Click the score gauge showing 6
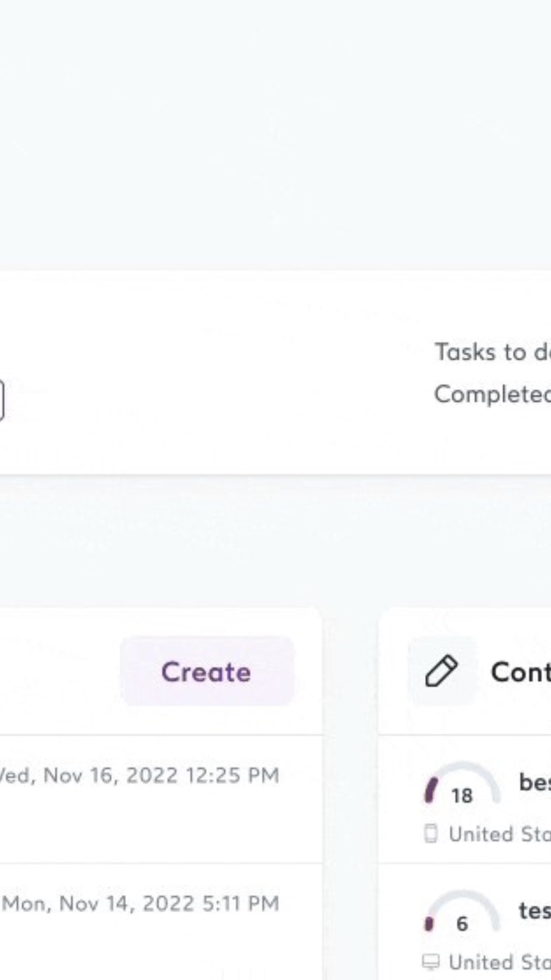The width and height of the screenshot is (551, 980). tap(462, 912)
